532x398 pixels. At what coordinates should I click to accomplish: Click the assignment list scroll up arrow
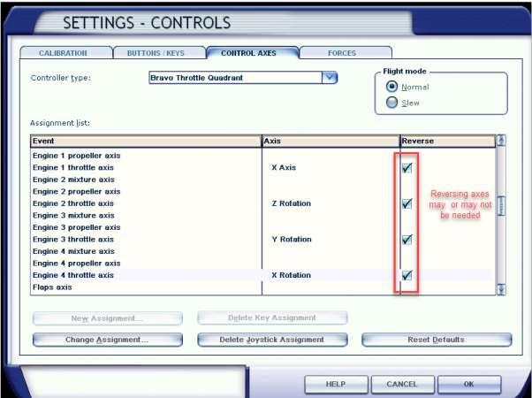coord(501,141)
